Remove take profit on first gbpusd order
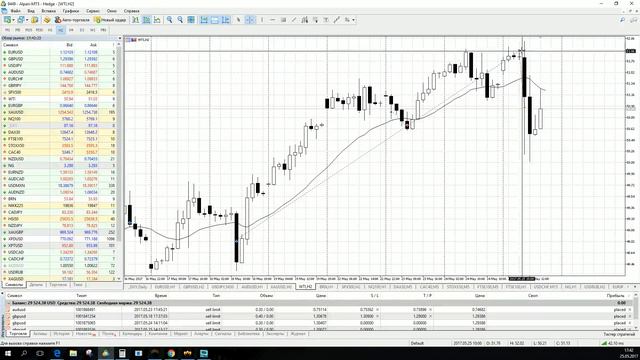The width and height of the screenshot is (640, 360). [x=430, y=316]
